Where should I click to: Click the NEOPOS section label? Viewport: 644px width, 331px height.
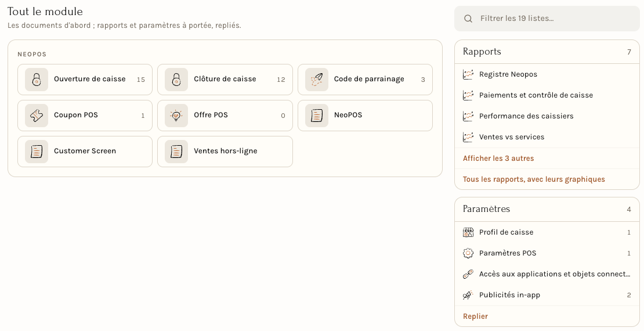tap(32, 54)
